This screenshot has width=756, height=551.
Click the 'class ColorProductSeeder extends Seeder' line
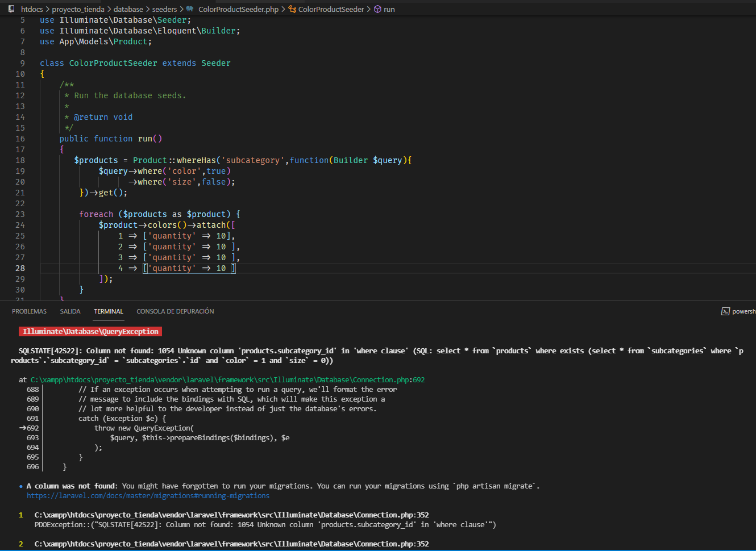click(135, 63)
